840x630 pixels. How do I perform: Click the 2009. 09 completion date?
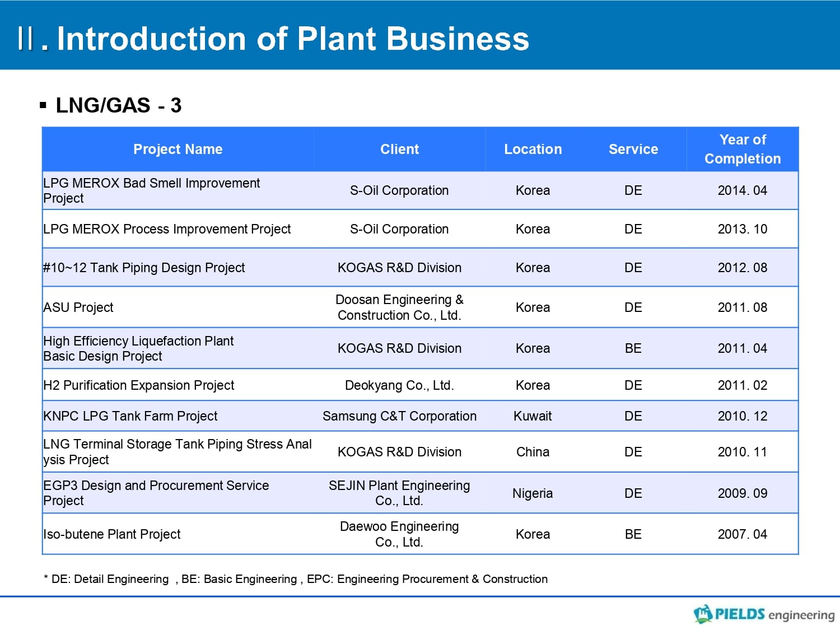tap(743, 493)
